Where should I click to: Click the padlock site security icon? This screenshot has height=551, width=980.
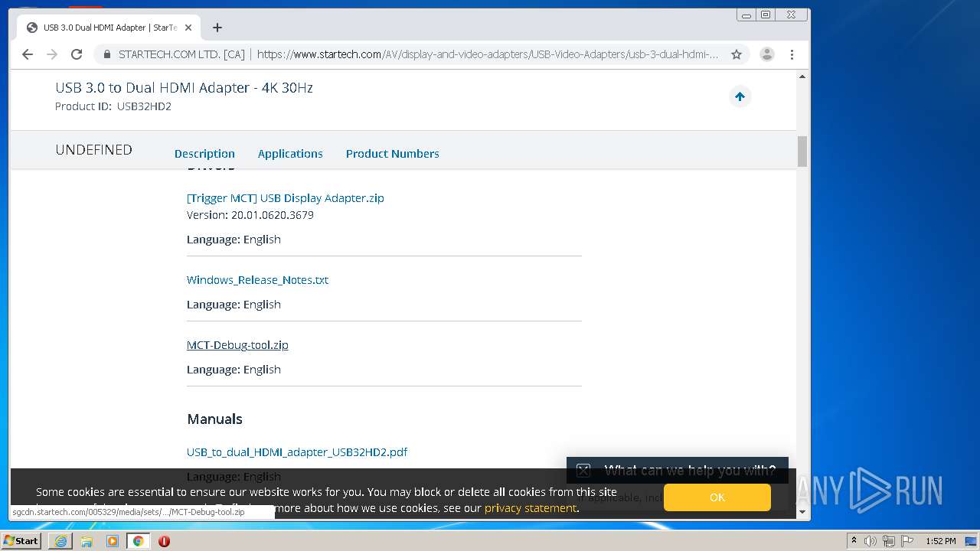(x=106, y=54)
